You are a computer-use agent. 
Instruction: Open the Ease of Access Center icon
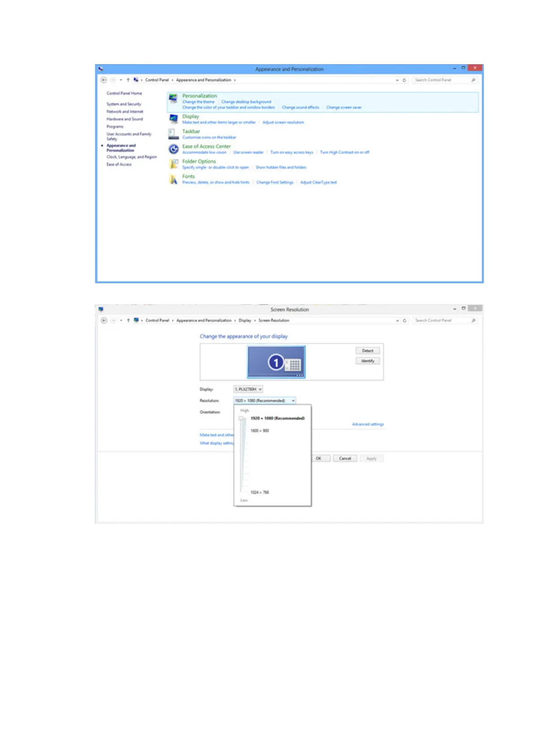point(173,149)
